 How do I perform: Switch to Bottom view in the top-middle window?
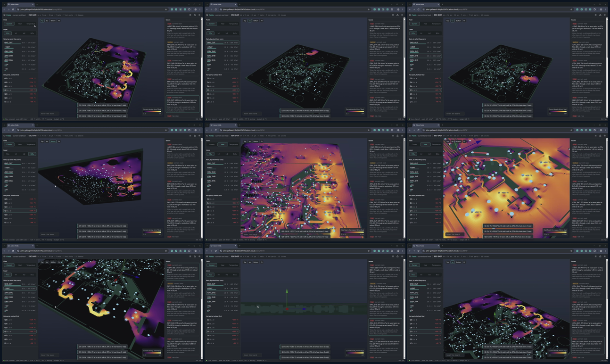pos(256,21)
